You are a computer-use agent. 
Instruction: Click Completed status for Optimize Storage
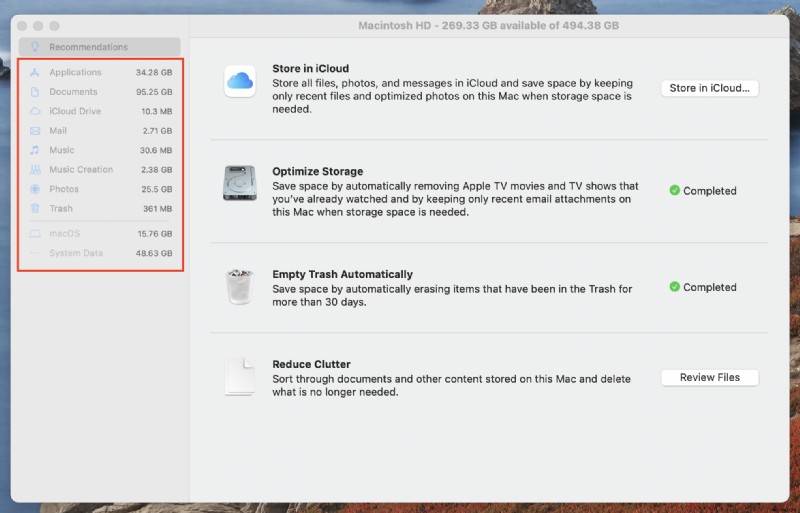710,191
